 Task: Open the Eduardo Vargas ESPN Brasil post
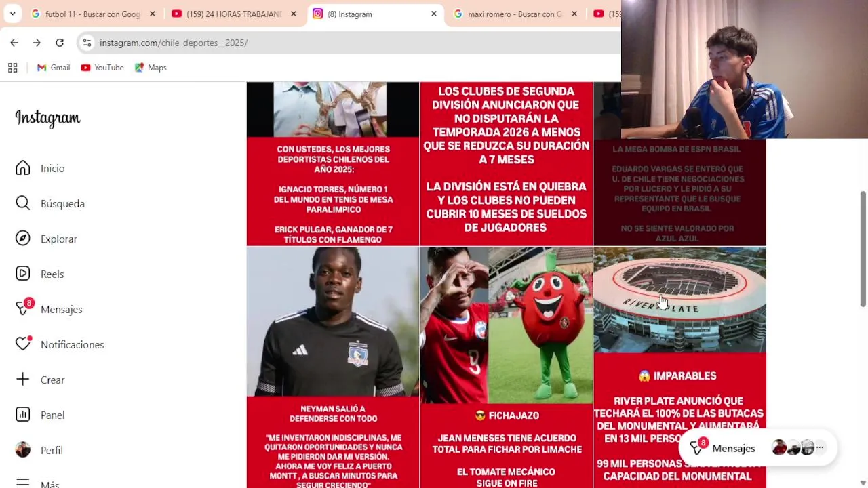679,192
